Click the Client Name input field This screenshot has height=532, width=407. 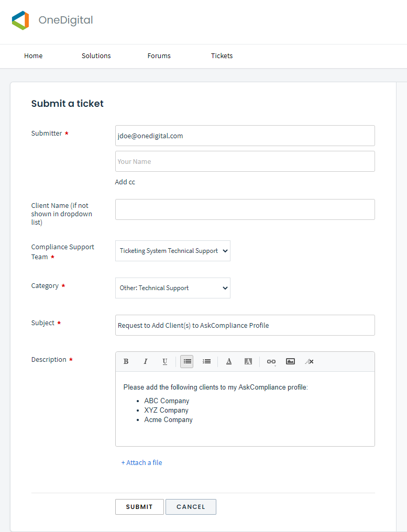(245, 209)
